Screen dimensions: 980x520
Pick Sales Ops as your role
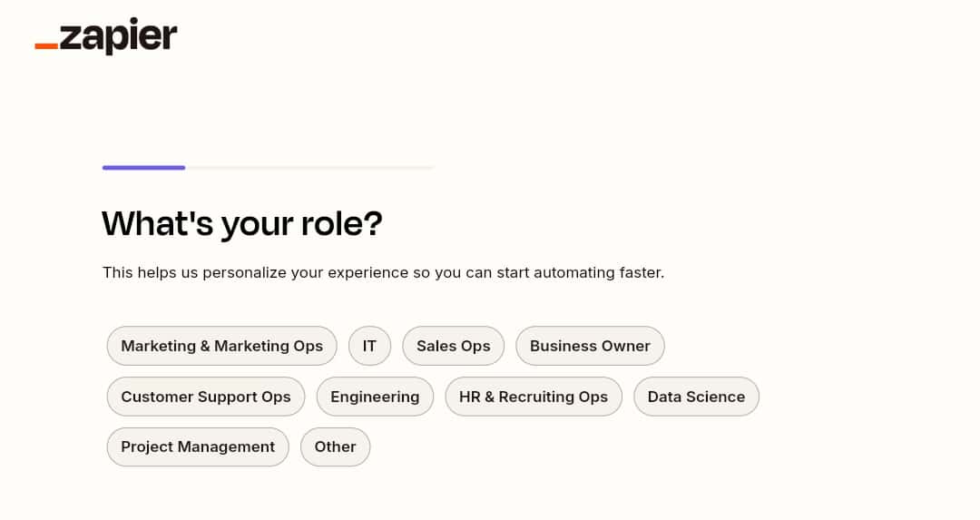tap(453, 346)
